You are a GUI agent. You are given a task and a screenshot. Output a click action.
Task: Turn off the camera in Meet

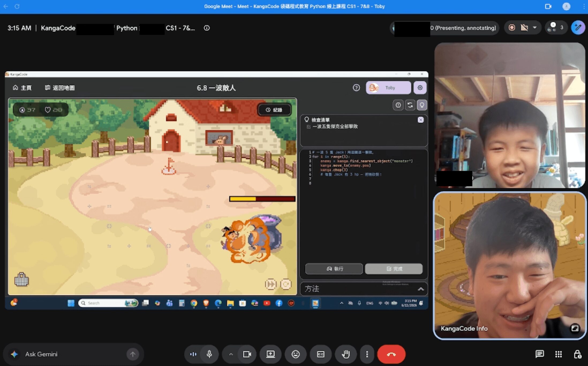247,354
